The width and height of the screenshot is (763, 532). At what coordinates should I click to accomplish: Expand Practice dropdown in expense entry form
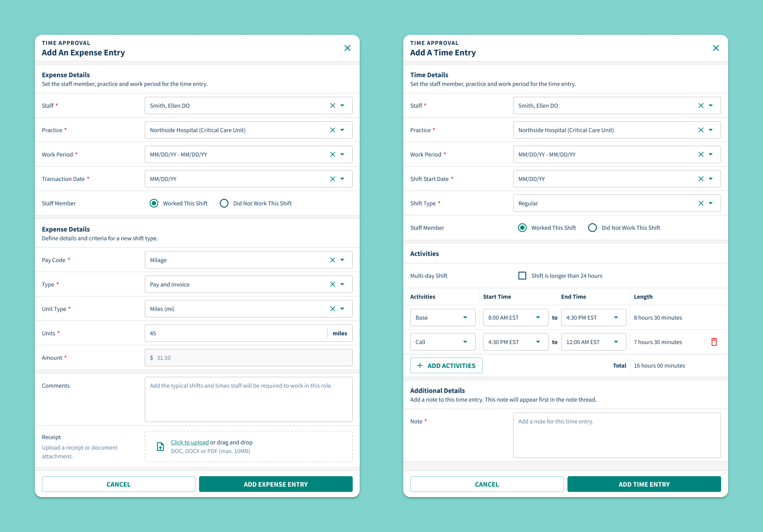tap(342, 130)
